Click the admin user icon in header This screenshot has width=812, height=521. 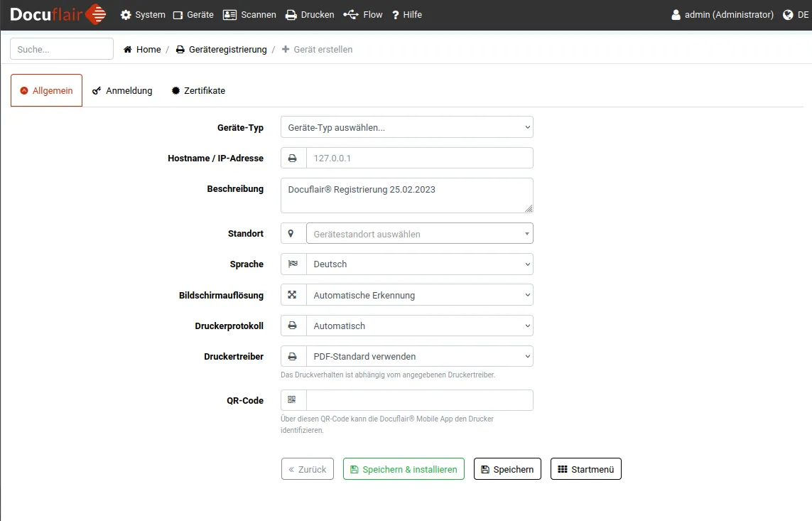point(676,15)
